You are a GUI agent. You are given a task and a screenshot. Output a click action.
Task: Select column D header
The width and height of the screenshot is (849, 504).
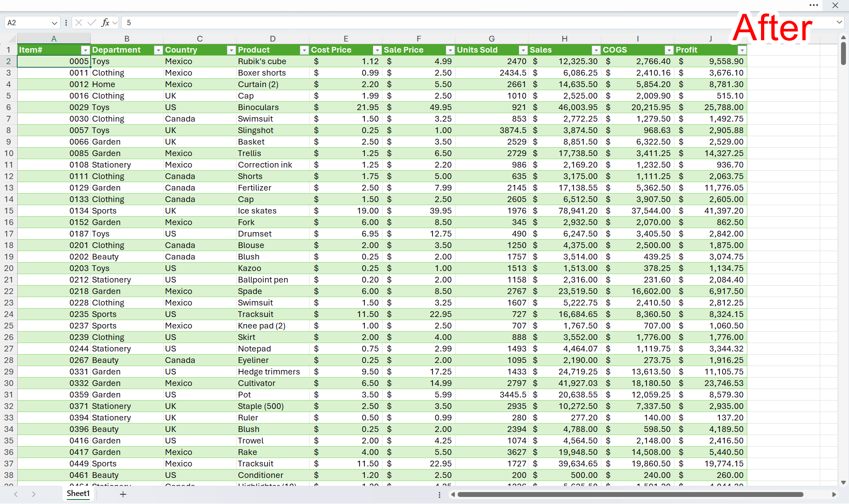273,39
